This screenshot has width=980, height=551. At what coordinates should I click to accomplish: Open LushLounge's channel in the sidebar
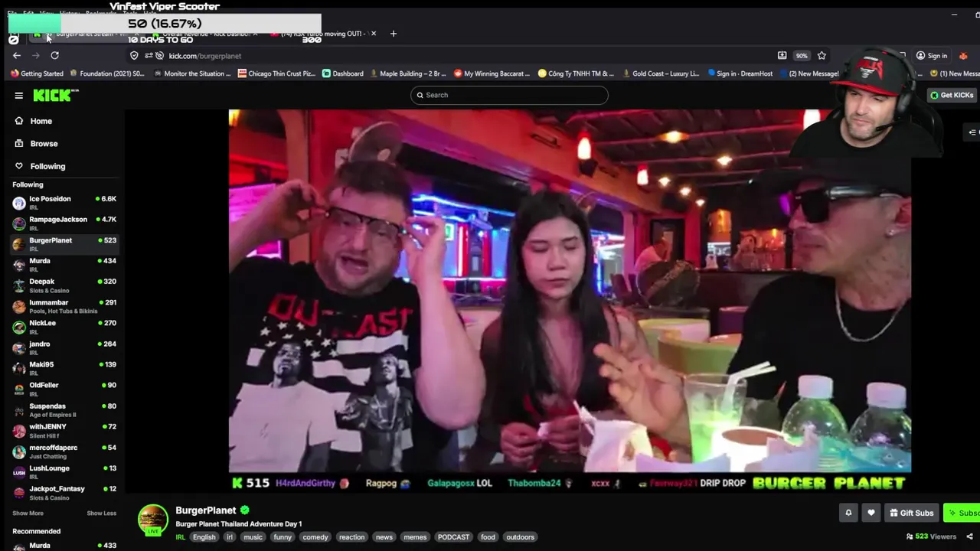[x=64, y=472]
